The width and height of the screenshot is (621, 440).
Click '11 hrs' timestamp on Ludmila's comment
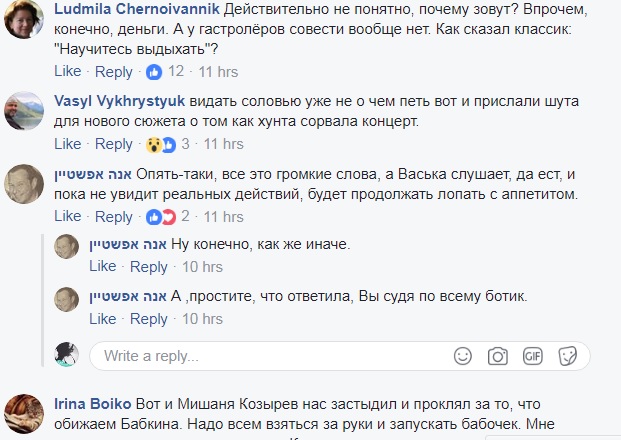[x=218, y=72]
